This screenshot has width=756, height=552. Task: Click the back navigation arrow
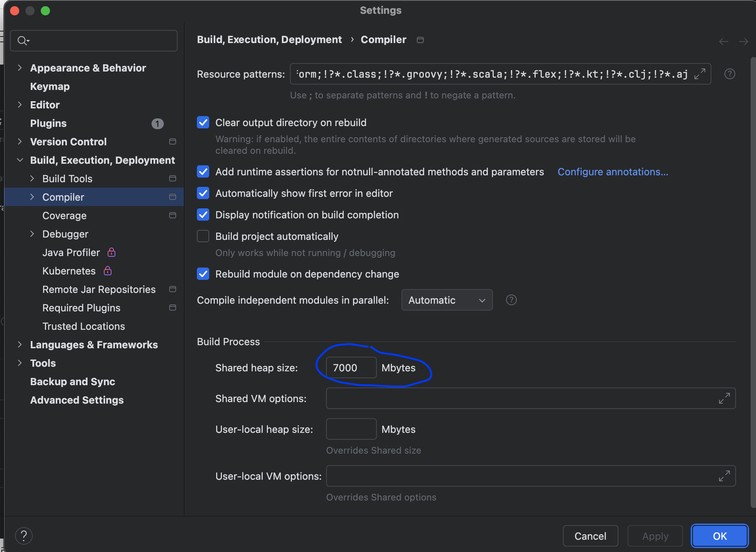(x=723, y=42)
